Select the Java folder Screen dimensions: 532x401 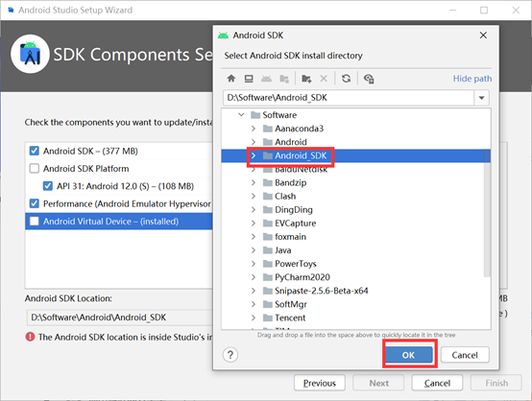coord(282,250)
